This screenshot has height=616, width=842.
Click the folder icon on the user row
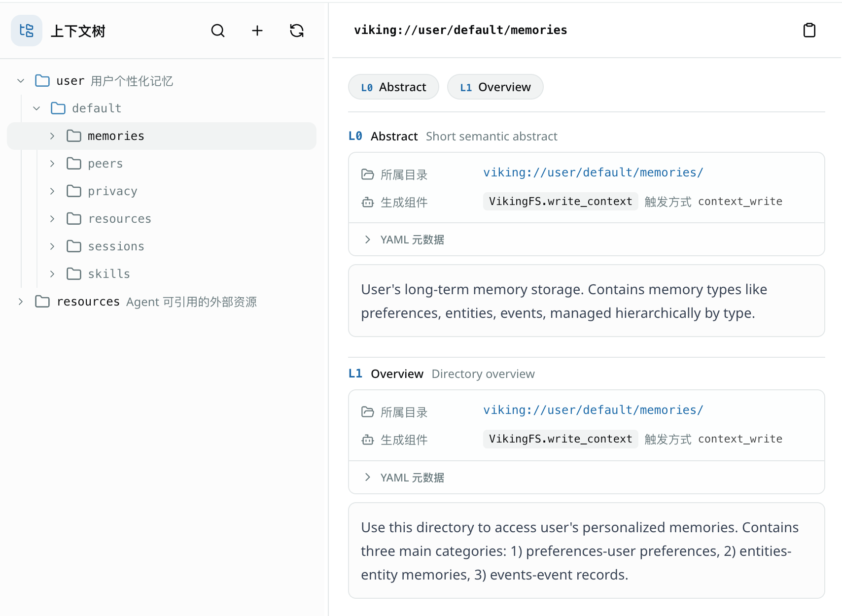(42, 81)
